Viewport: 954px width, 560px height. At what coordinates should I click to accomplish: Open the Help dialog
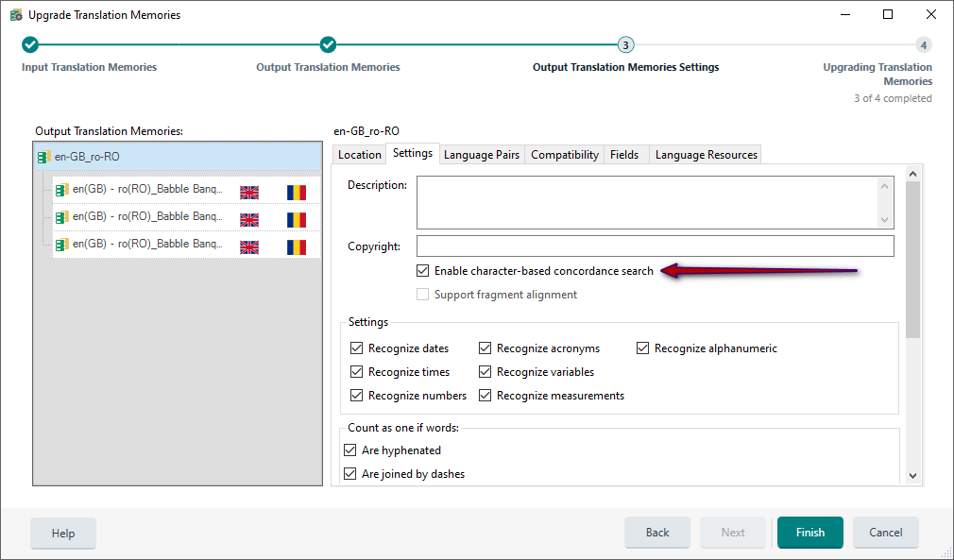pyautogui.click(x=62, y=533)
